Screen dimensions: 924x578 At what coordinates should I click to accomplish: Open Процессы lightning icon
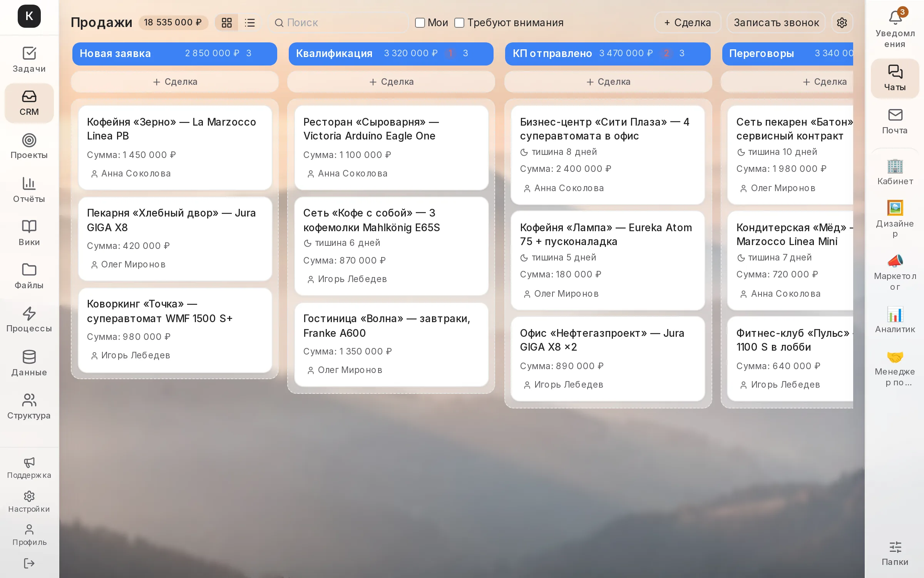[x=29, y=319]
